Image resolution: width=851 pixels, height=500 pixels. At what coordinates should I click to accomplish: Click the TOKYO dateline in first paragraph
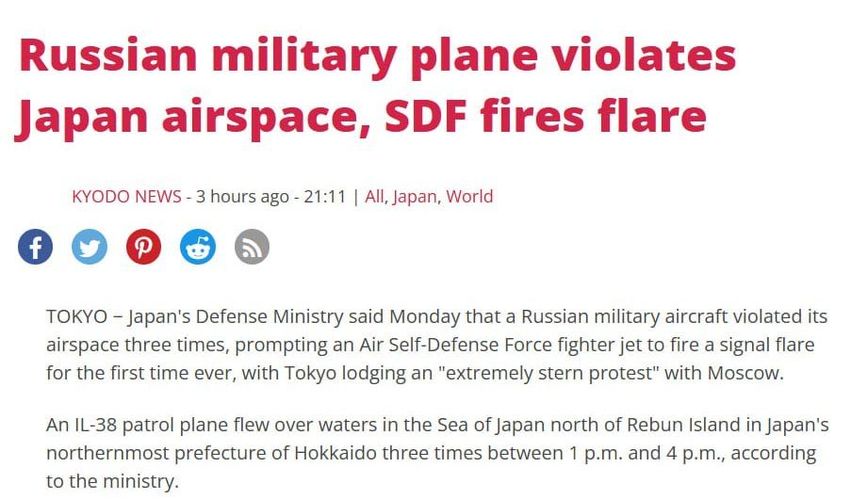coord(76,317)
